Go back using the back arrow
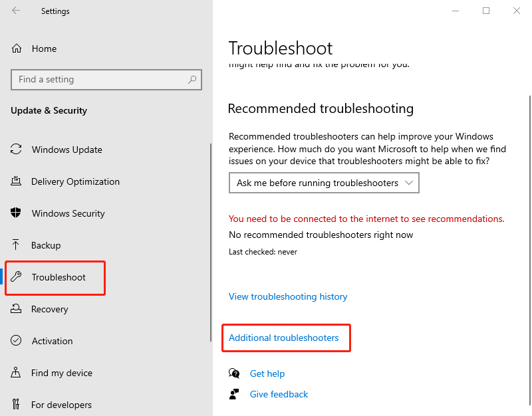The height and width of the screenshot is (416, 532). coord(16,11)
